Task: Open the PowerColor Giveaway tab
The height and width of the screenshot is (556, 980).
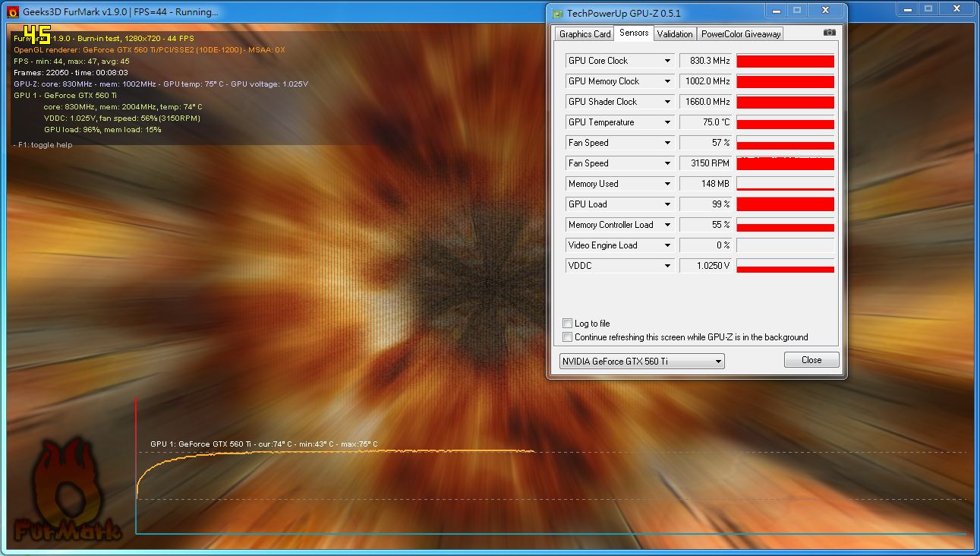Action: point(741,34)
